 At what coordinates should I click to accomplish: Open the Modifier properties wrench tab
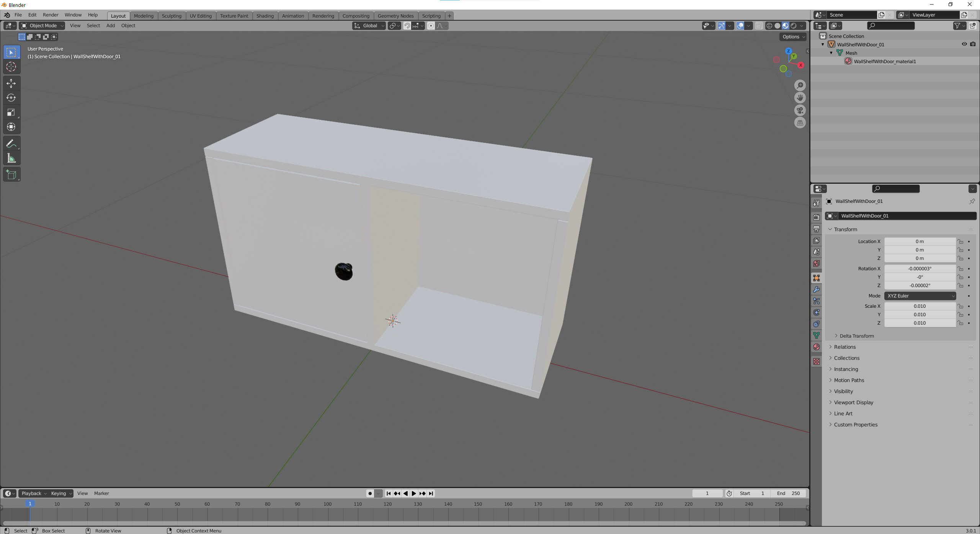coord(816,290)
